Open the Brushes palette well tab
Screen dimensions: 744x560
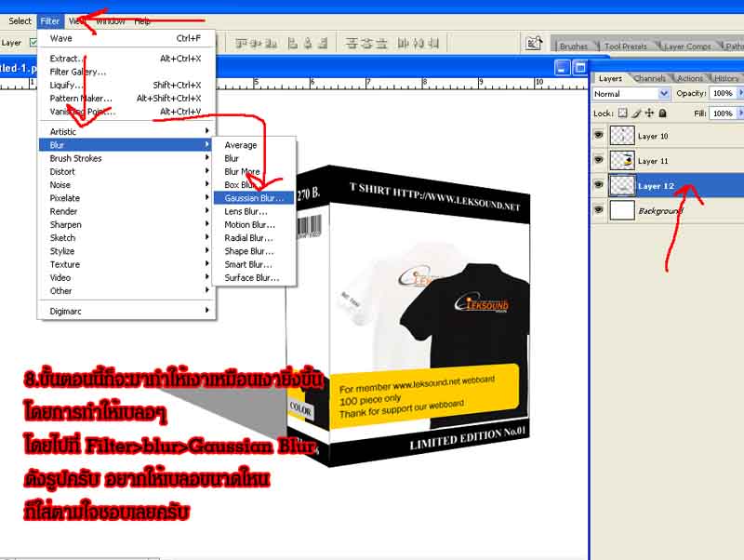574,46
